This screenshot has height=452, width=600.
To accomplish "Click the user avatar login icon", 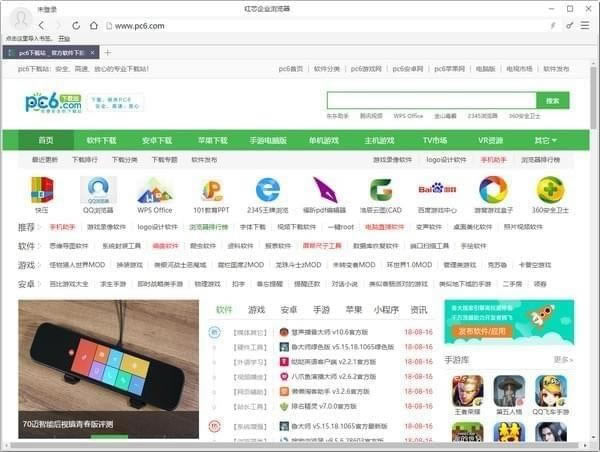I will point(21,19).
